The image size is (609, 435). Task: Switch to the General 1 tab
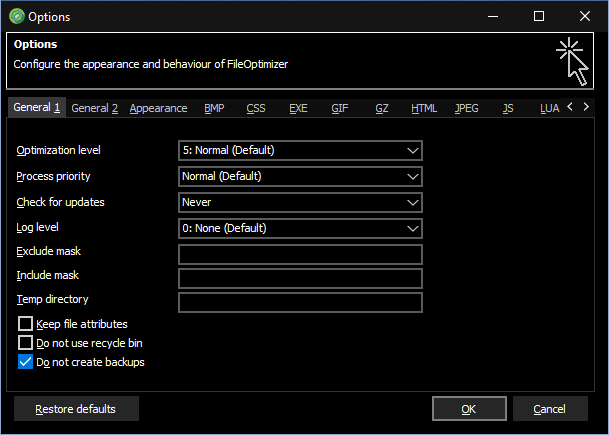(37, 108)
